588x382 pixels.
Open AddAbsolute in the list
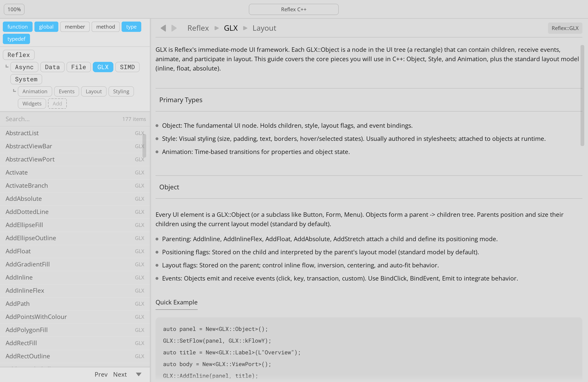click(x=75, y=198)
